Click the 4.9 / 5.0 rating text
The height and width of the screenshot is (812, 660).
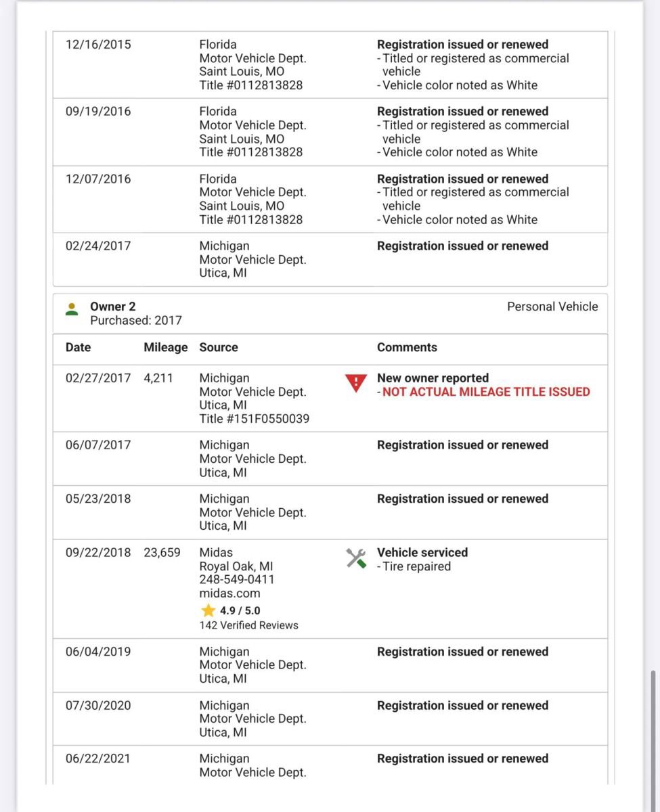pyautogui.click(x=240, y=610)
